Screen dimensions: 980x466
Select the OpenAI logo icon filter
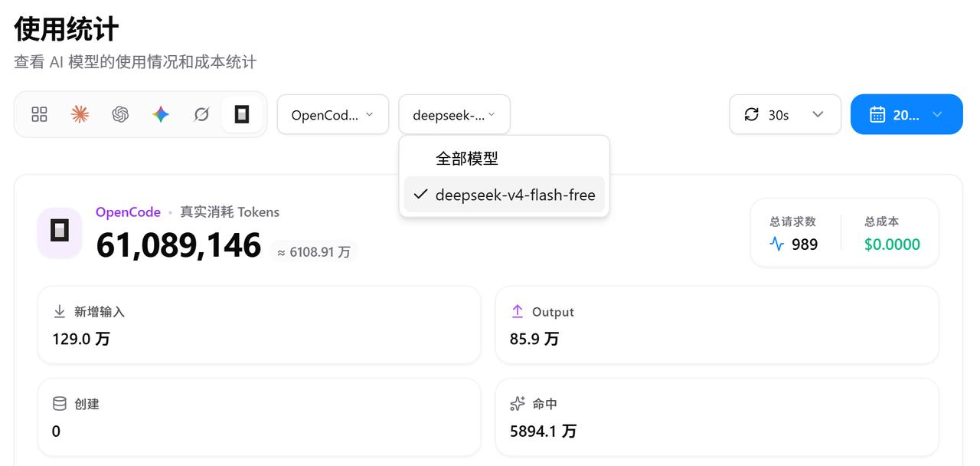click(x=120, y=114)
